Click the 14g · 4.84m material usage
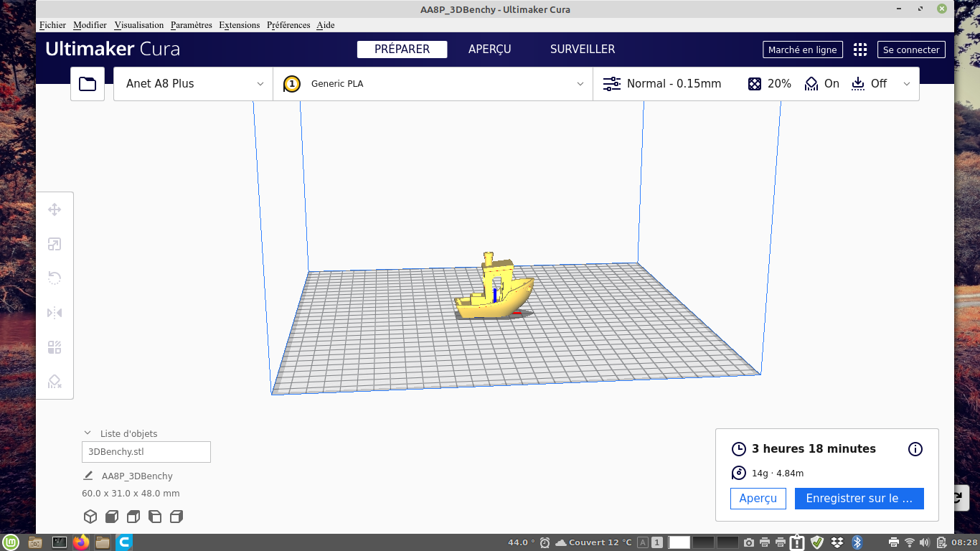Image resolution: width=980 pixels, height=551 pixels. click(x=778, y=474)
